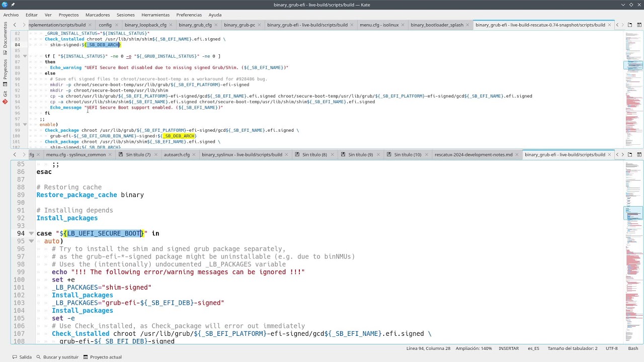Image resolution: width=644 pixels, height=362 pixels.
Task: Collapse the code fold at line 98
Action: coord(25,124)
